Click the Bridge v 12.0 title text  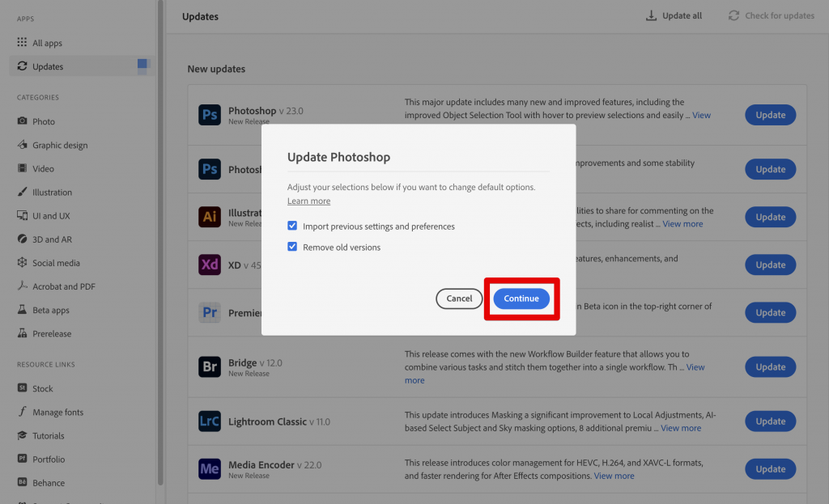coord(255,363)
